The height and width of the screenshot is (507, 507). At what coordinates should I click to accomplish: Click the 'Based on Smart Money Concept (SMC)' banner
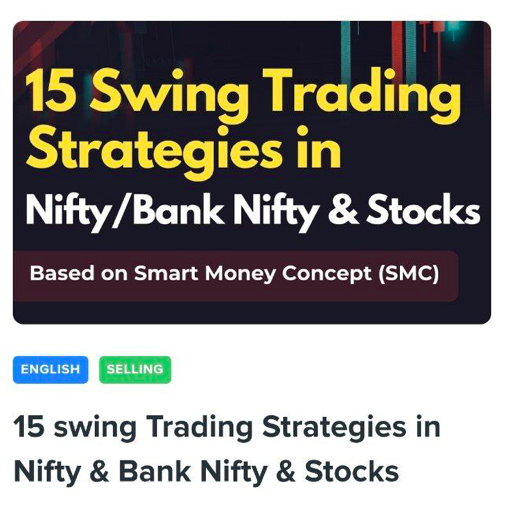(236, 276)
